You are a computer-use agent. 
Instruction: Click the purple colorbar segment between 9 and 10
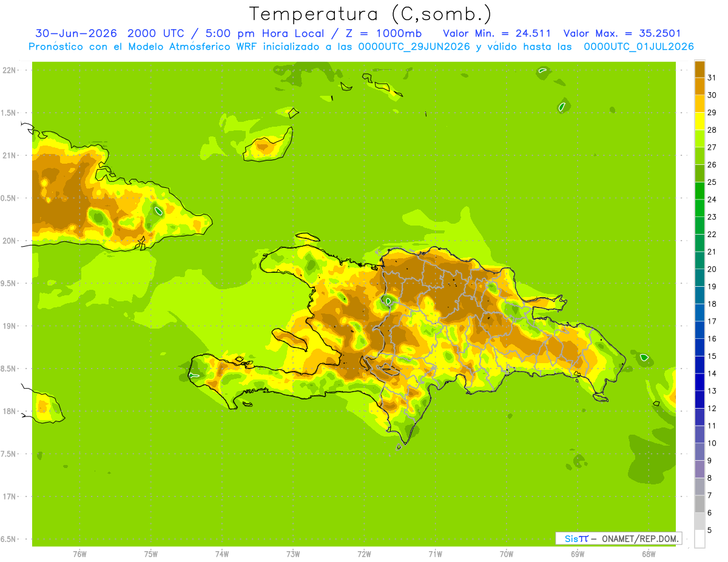point(699,452)
